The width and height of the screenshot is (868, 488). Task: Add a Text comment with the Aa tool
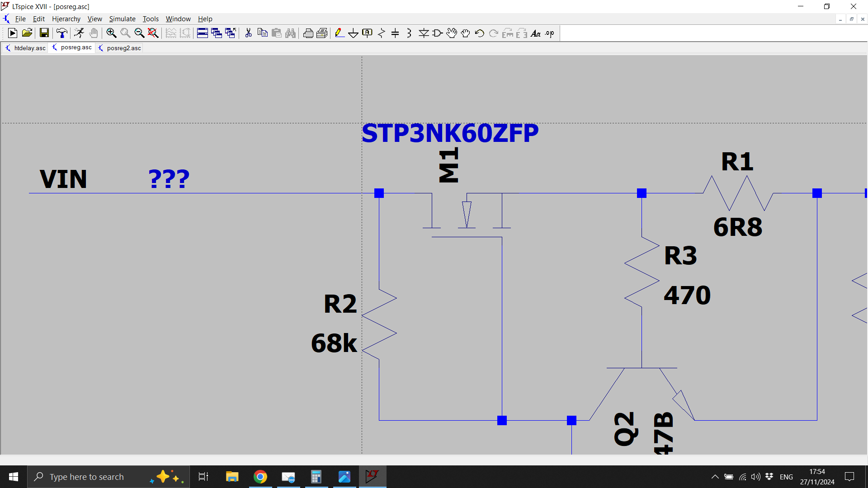pyautogui.click(x=536, y=33)
